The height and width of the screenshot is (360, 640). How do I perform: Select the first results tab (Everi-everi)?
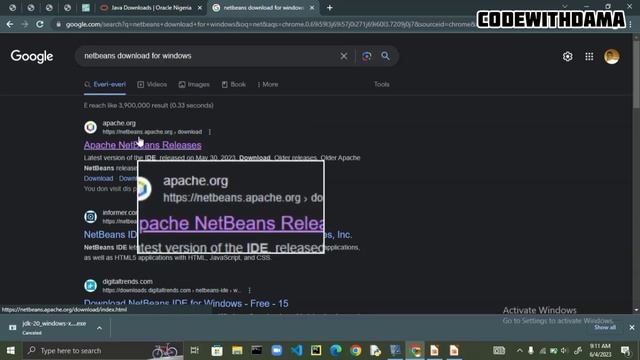105,84
